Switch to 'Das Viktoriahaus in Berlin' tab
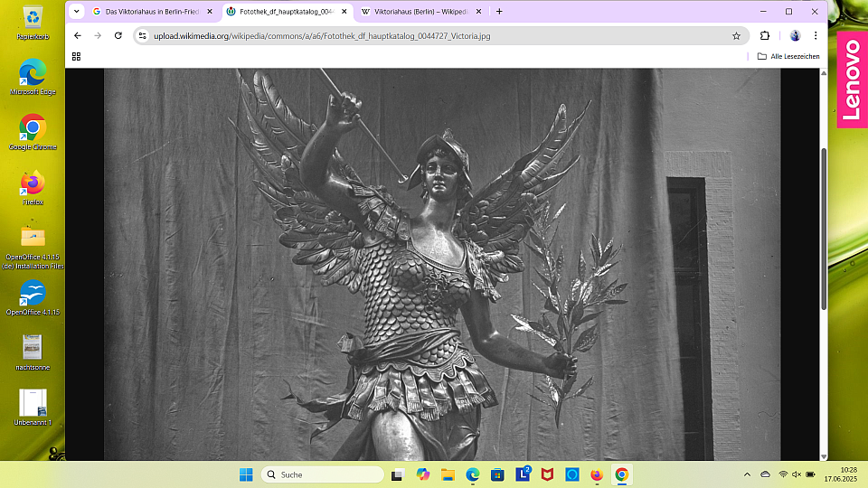 153,12
